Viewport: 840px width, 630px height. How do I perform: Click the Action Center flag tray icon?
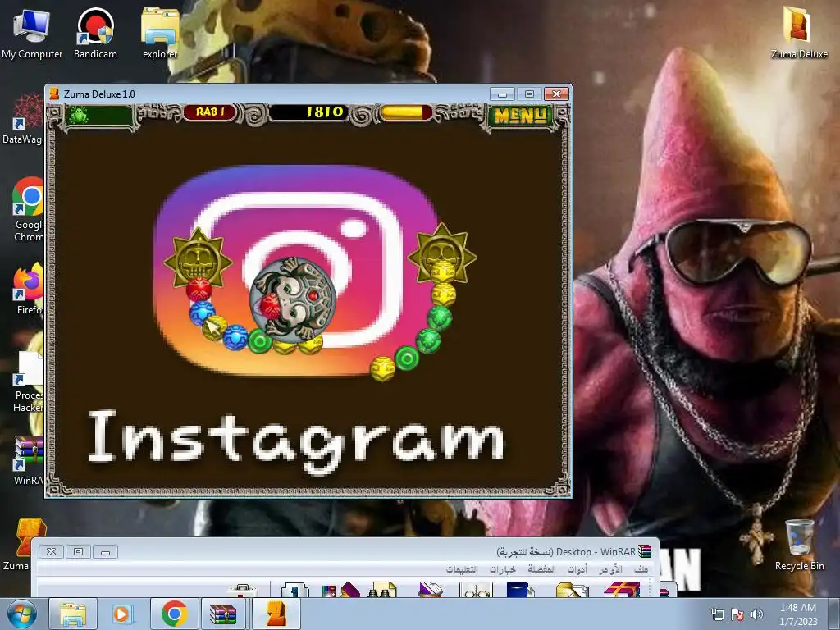(737, 614)
